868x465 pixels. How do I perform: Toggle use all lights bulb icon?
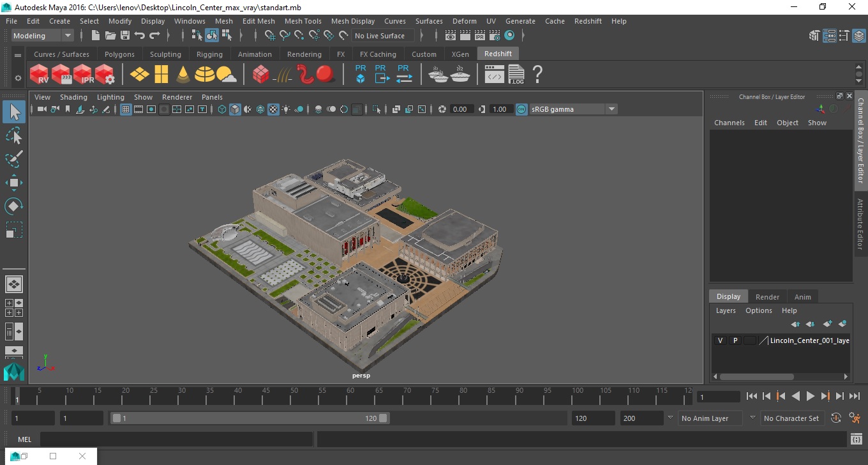click(x=286, y=109)
